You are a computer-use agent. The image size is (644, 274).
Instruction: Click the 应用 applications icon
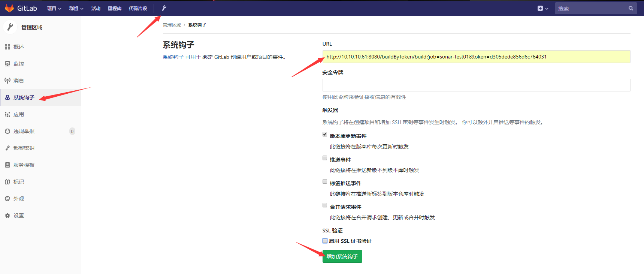coord(7,114)
